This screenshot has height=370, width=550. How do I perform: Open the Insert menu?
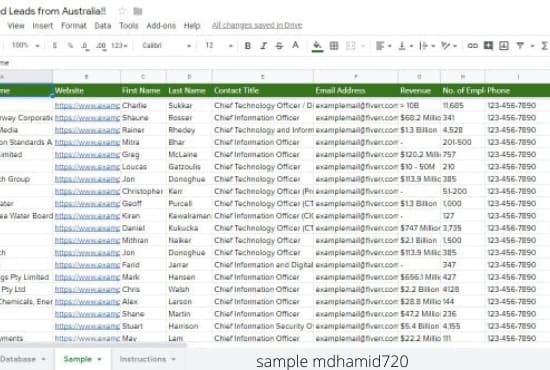[x=43, y=26]
